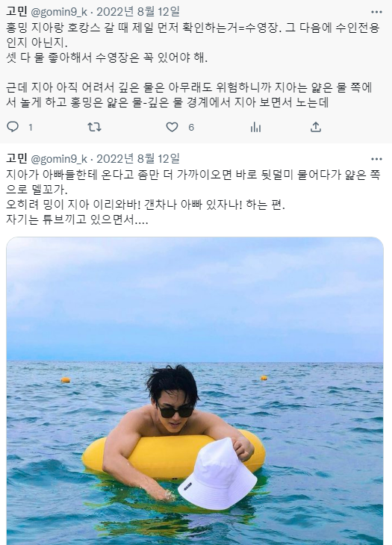Screen dimensions: 392x545
Task: Share the first tweet via upload icon
Action: tap(316, 127)
